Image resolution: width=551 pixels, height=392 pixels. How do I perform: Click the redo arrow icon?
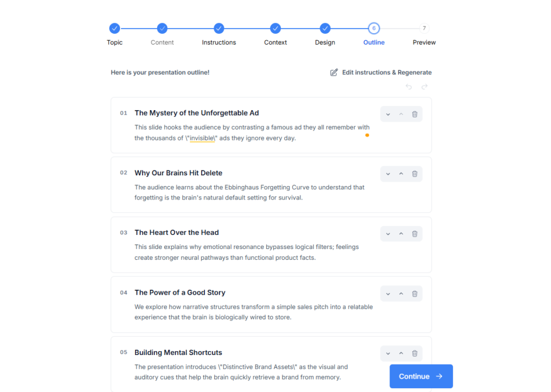(x=425, y=87)
